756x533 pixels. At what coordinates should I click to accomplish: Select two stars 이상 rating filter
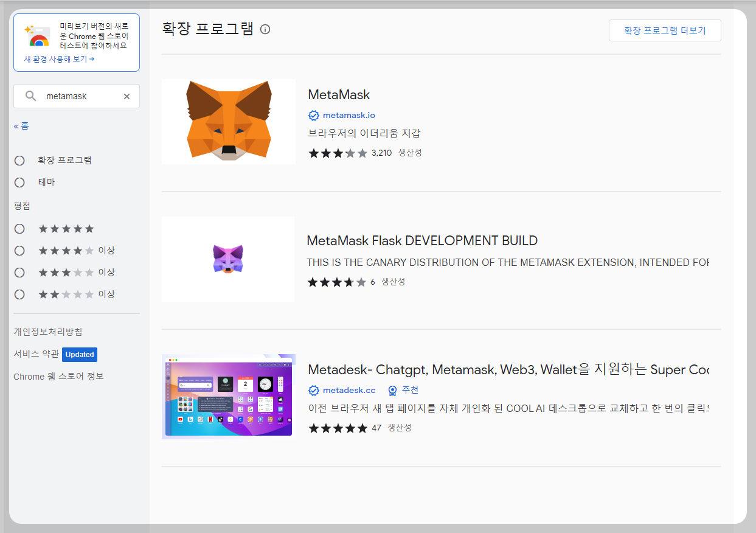(19, 294)
